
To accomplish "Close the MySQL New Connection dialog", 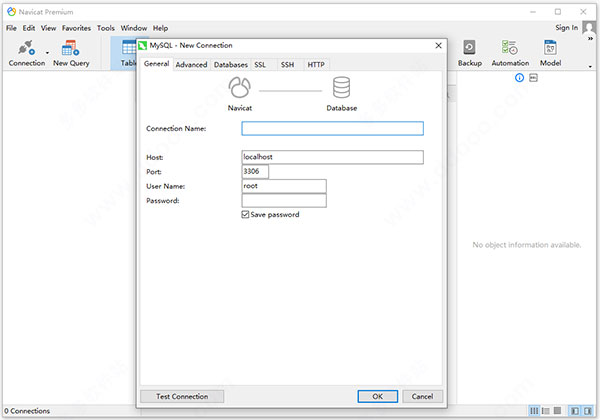I will tap(439, 46).
